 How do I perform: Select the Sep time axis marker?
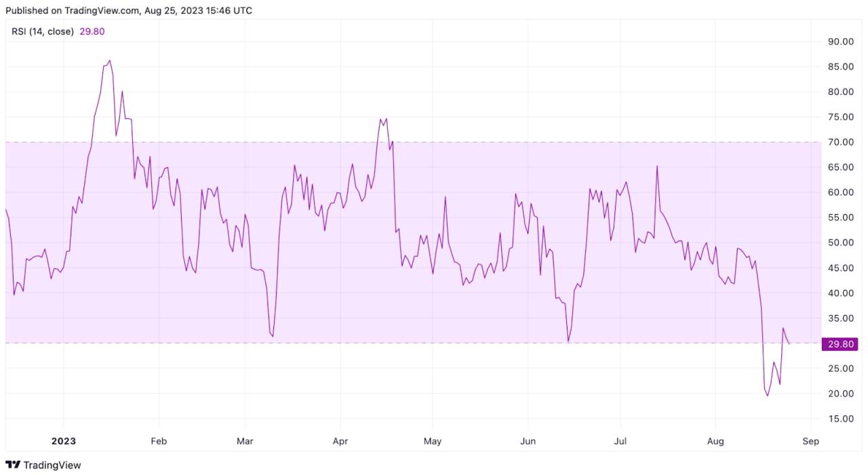click(810, 441)
